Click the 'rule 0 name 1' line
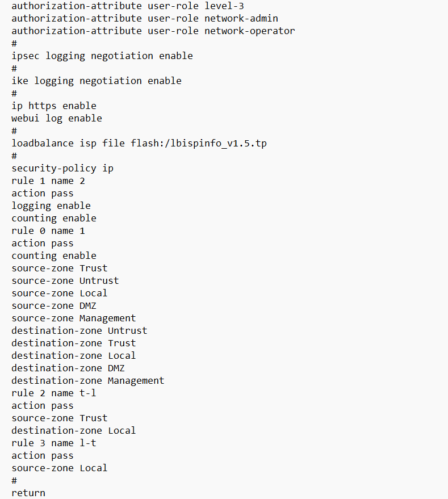Image resolution: width=448 pixels, height=499 pixels. tap(48, 231)
